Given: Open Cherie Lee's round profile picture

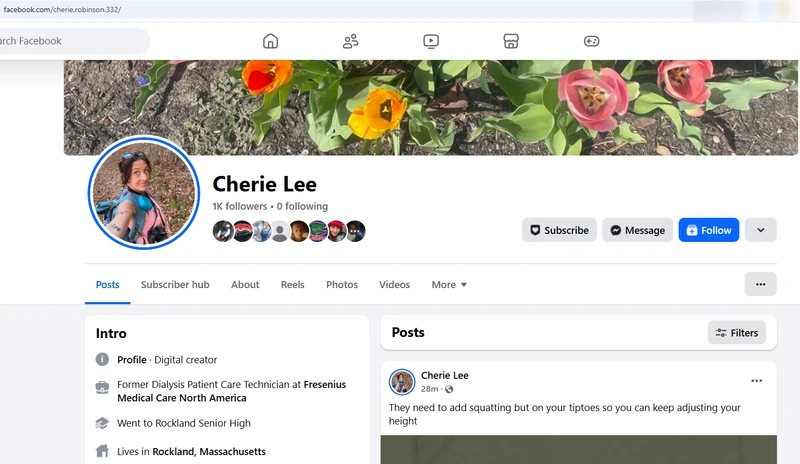Looking at the screenshot, I should (144, 193).
